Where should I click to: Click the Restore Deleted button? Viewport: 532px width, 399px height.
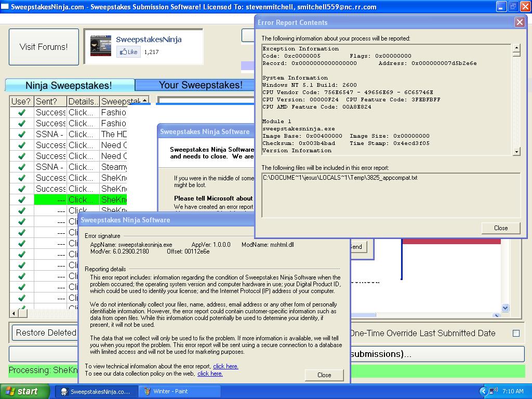pyautogui.click(x=45, y=333)
